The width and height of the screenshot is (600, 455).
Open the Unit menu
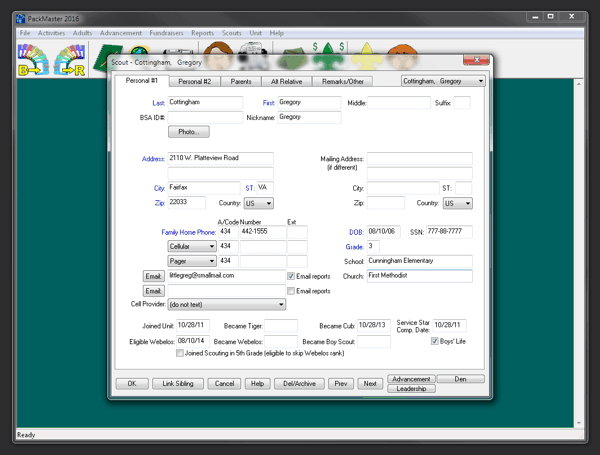[256, 33]
